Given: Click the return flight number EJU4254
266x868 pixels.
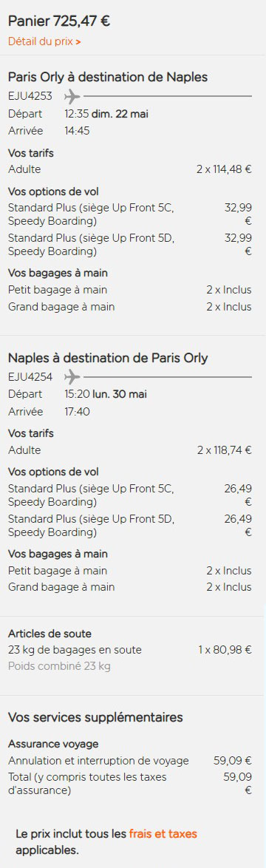Looking at the screenshot, I should tap(30, 377).
